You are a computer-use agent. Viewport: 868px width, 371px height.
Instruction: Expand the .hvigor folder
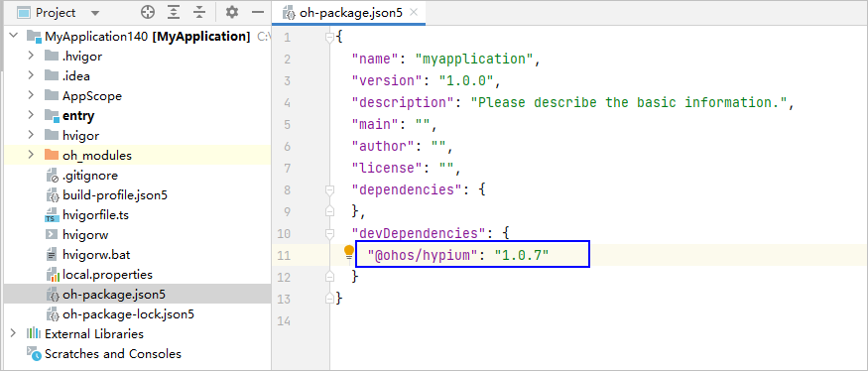[31, 56]
